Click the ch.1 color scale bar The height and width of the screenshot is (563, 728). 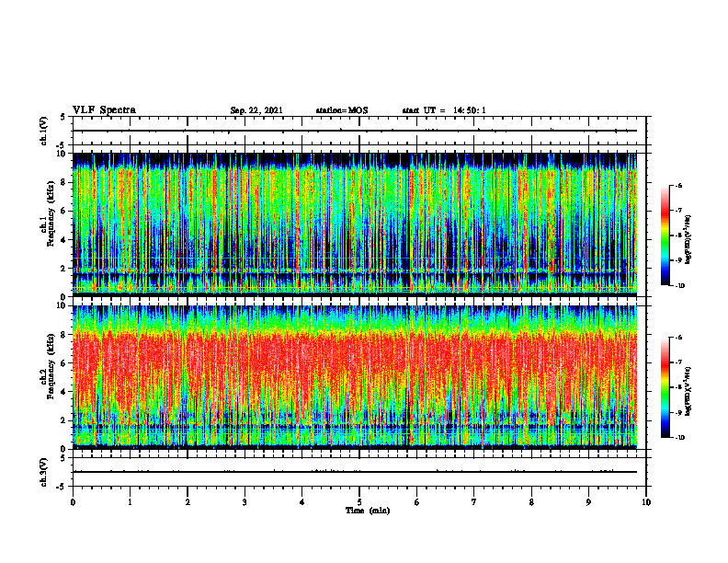coord(665,236)
